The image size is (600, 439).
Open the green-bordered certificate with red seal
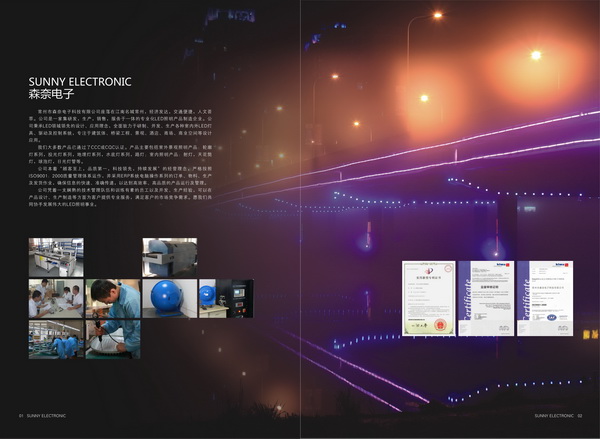coord(429,298)
